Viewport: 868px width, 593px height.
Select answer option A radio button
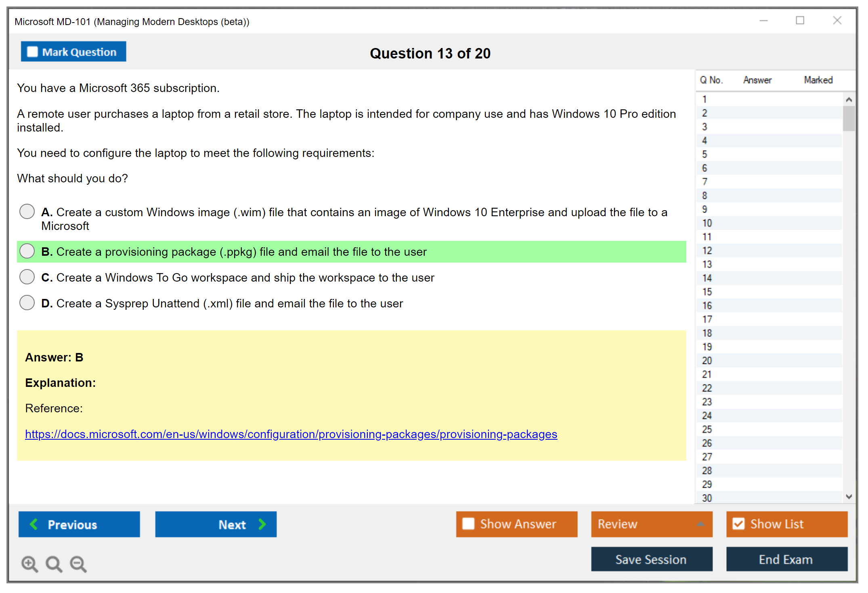27,211
